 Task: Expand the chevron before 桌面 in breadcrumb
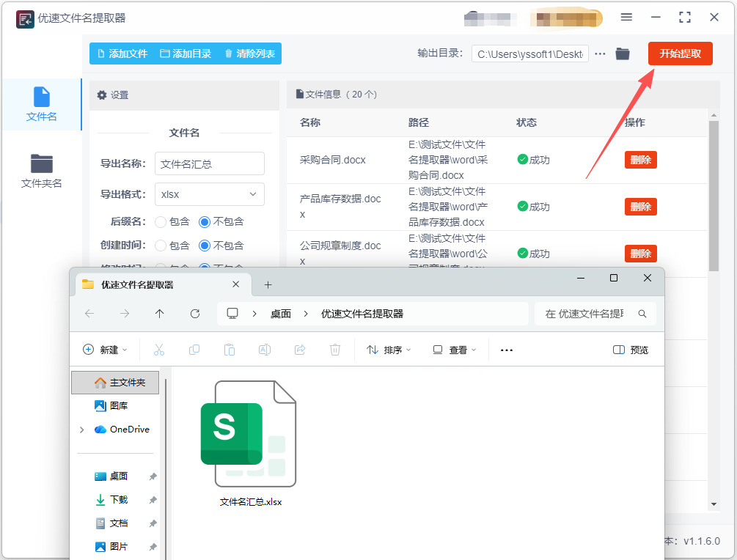tap(254, 314)
